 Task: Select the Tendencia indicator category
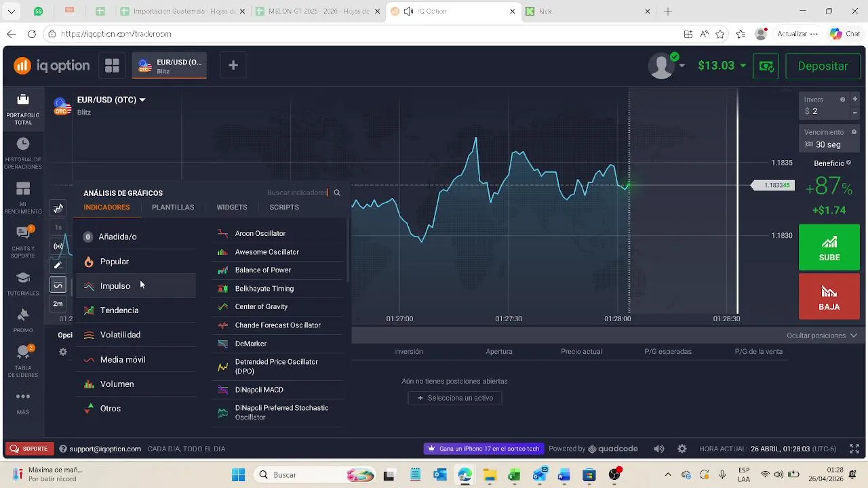tap(136, 310)
